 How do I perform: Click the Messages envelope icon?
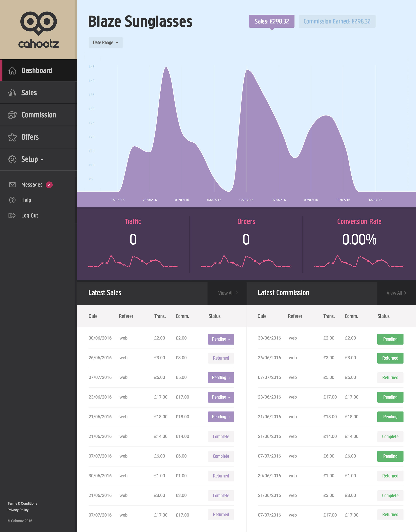click(x=12, y=185)
